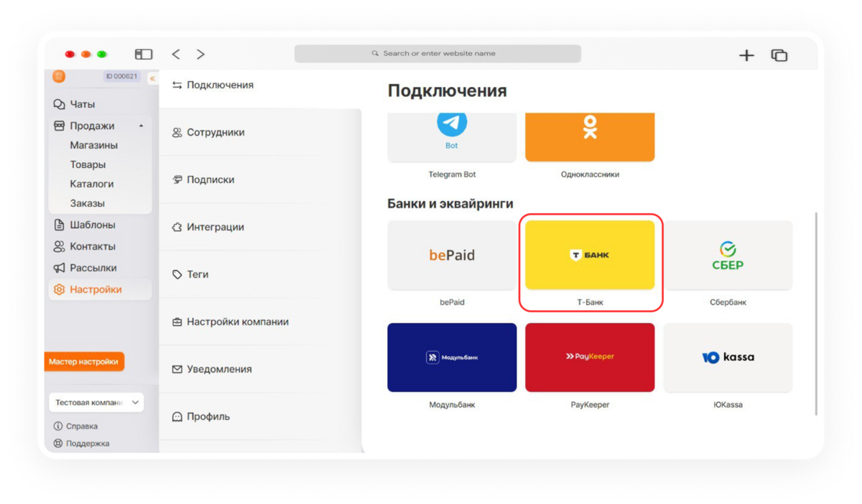Click the Банки и эквайринги heading
The height and width of the screenshot is (504, 862).
tap(450, 204)
